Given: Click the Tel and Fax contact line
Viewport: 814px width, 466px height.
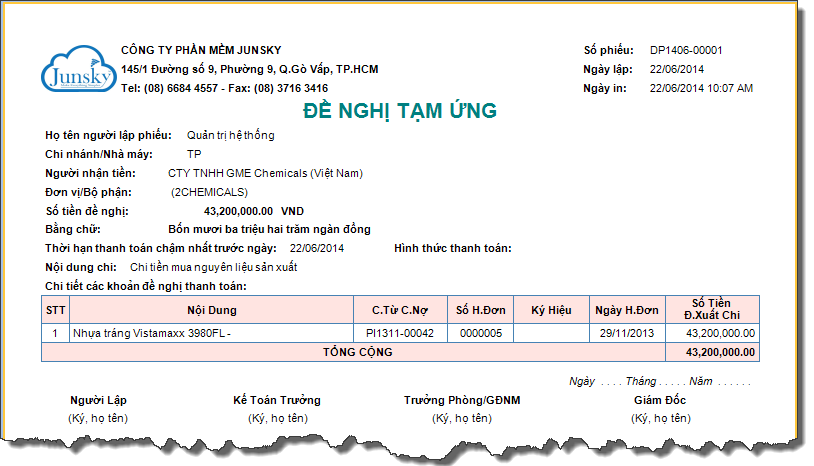Looking at the screenshot, I should [x=224, y=88].
